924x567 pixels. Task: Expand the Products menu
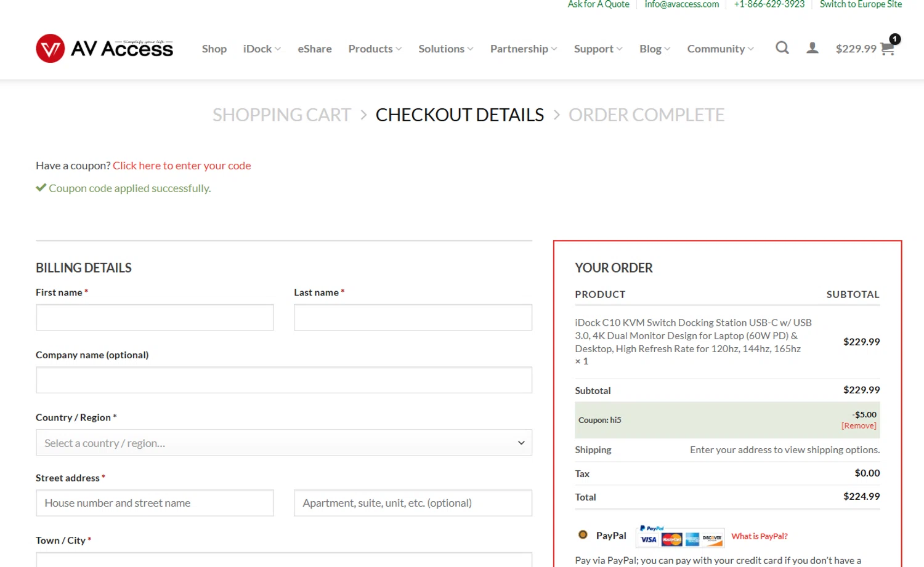pyautogui.click(x=375, y=49)
